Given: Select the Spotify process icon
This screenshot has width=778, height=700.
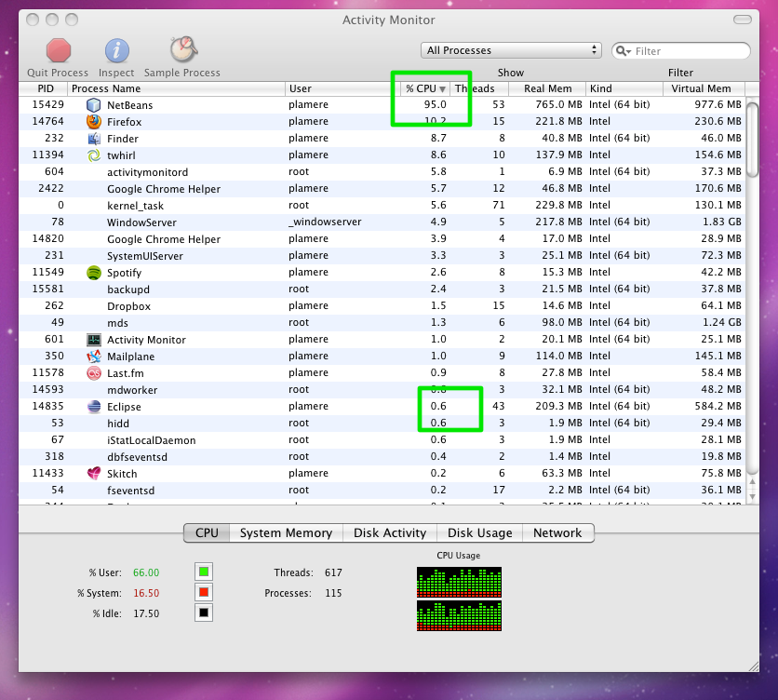Looking at the screenshot, I should coord(93,273).
